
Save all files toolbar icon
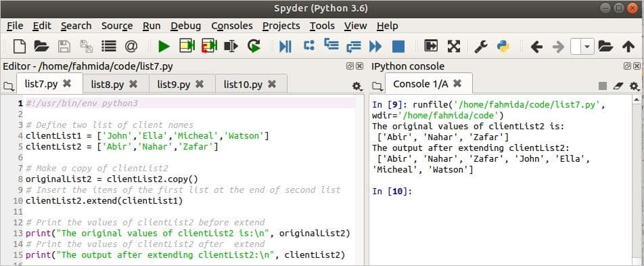click(87, 47)
